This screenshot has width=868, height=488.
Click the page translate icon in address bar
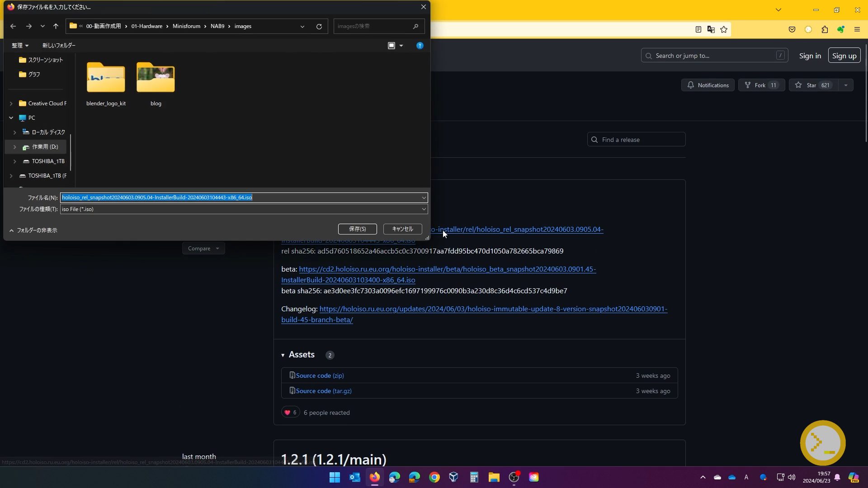point(711,29)
